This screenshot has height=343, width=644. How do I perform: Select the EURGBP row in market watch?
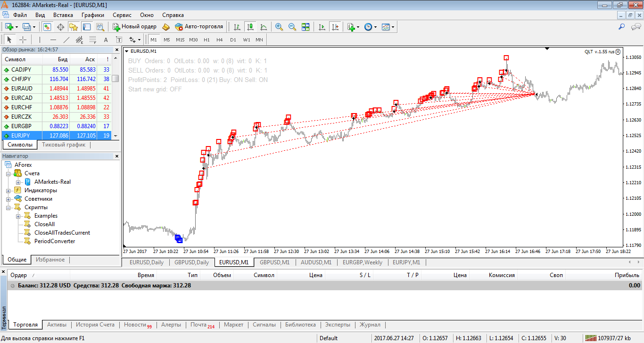pos(57,126)
